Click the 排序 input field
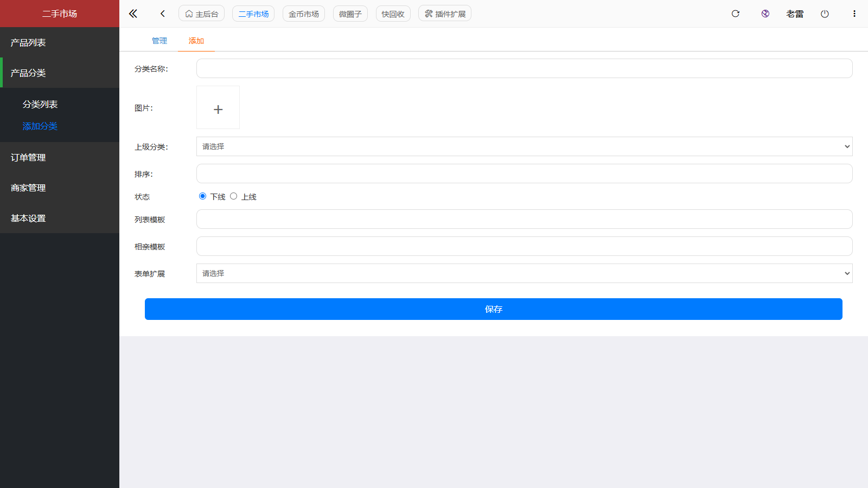 point(524,174)
